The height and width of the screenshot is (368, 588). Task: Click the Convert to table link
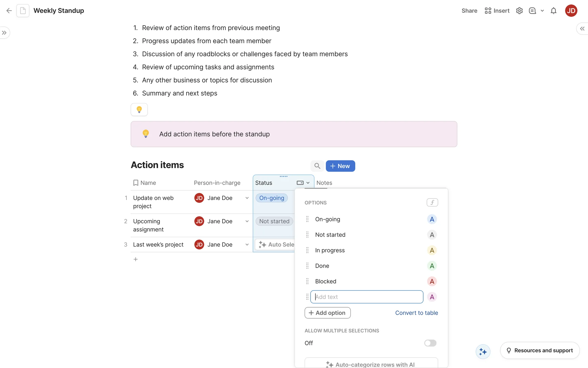tap(416, 313)
